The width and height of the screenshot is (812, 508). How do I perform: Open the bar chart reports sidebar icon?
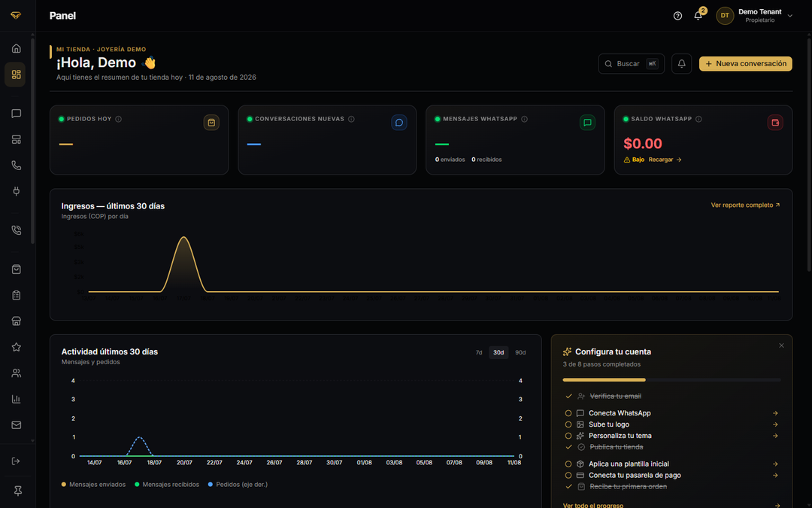tap(16, 399)
